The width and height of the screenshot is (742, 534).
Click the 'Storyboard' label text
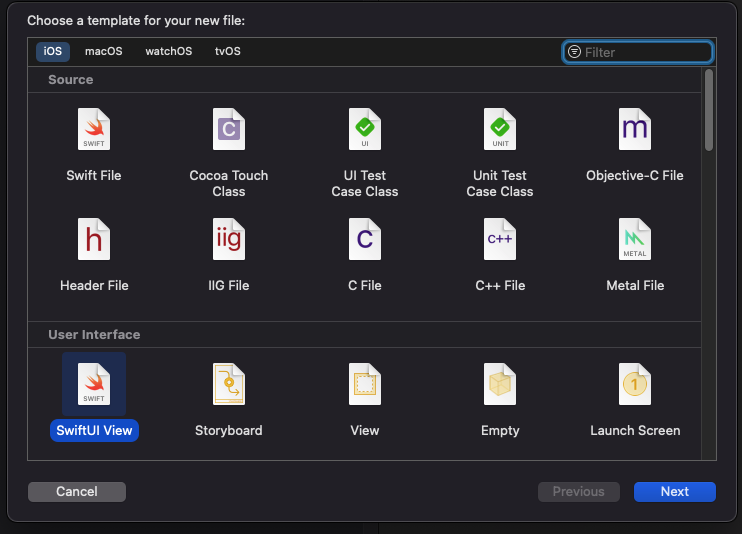229,430
